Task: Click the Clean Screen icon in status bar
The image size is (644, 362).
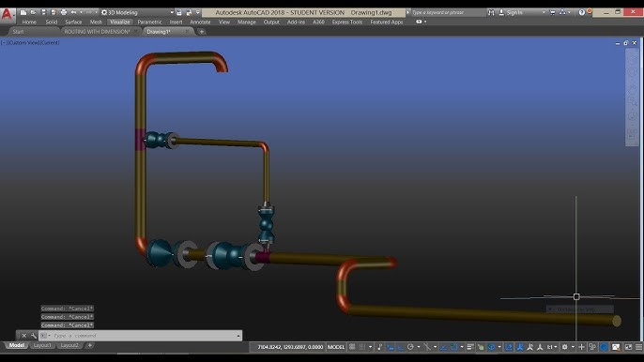Action: point(628,347)
